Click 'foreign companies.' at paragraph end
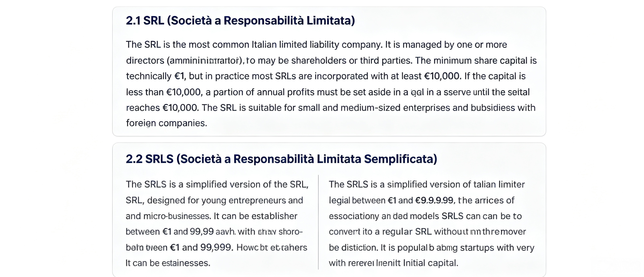 coord(166,123)
